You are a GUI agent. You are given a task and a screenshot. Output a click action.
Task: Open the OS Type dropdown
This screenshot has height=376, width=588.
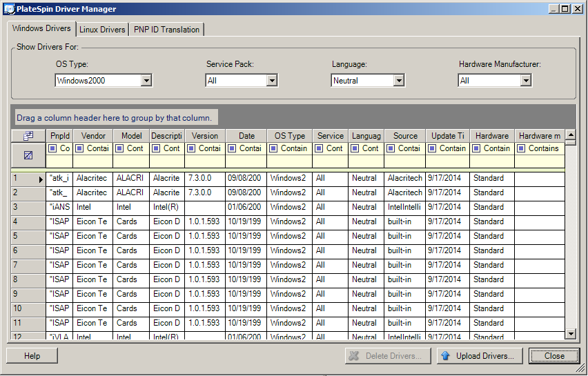click(x=146, y=81)
